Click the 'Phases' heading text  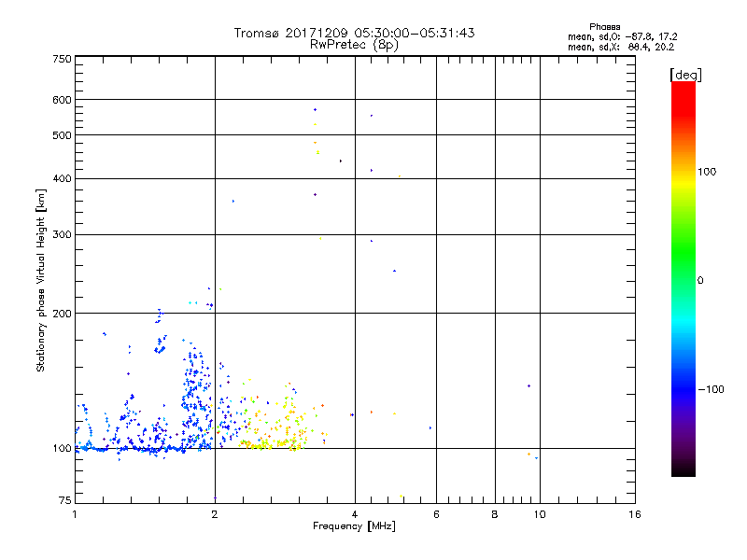pos(604,27)
